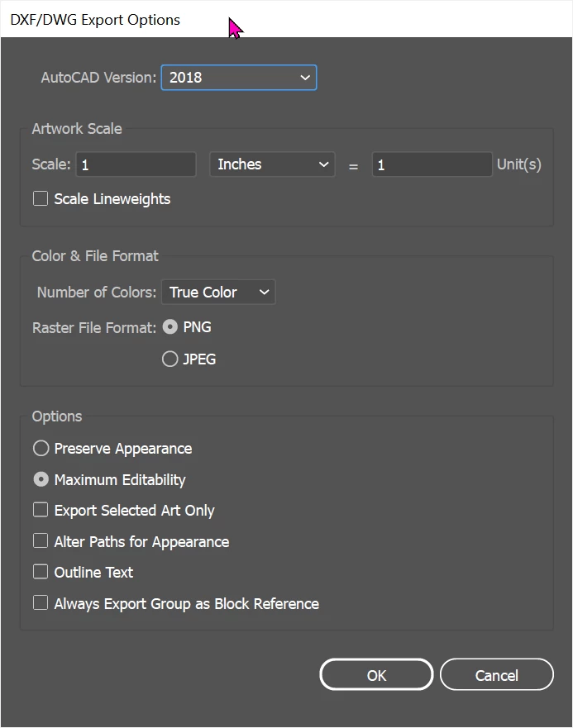Select the Maximum Editability radio button
The height and width of the screenshot is (728, 573).
coord(41,479)
